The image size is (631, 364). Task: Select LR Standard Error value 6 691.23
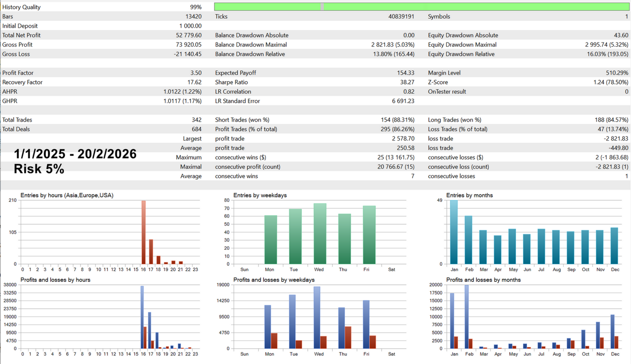click(403, 101)
